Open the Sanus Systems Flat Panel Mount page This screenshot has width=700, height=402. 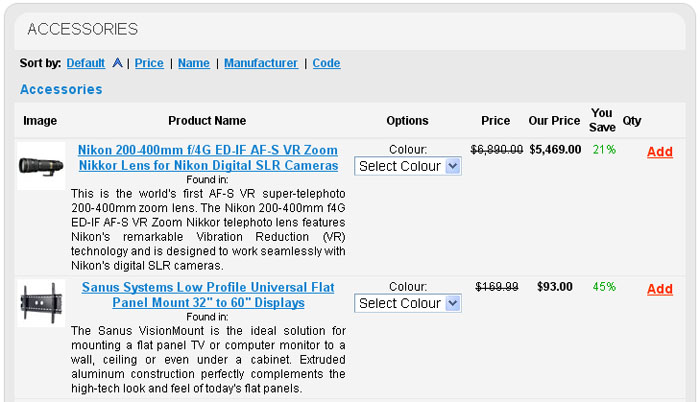[208, 295]
